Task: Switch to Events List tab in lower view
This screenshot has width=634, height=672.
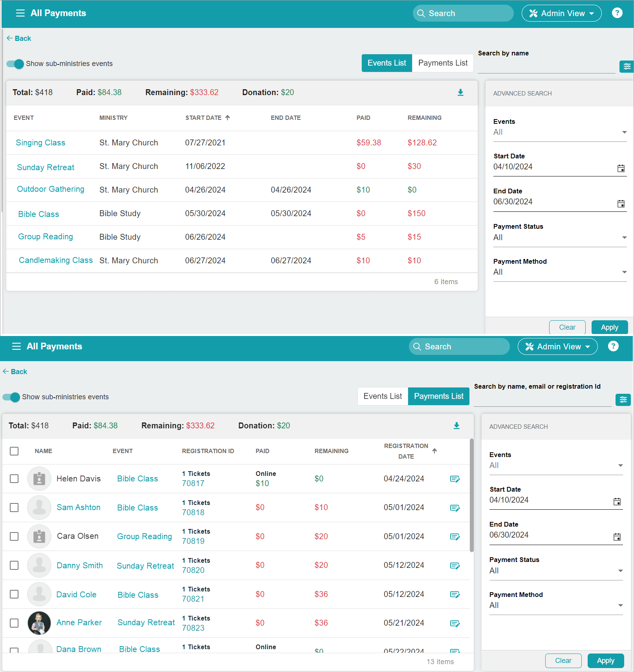Action: click(383, 397)
